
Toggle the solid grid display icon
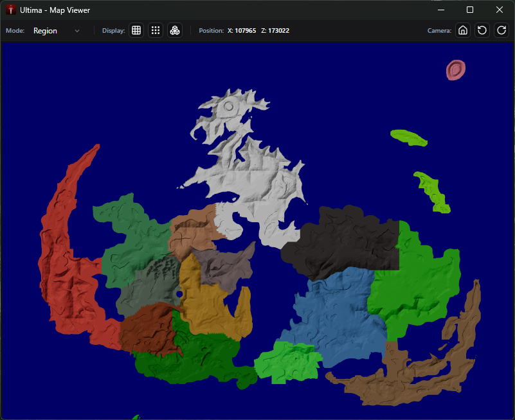coord(136,31)
